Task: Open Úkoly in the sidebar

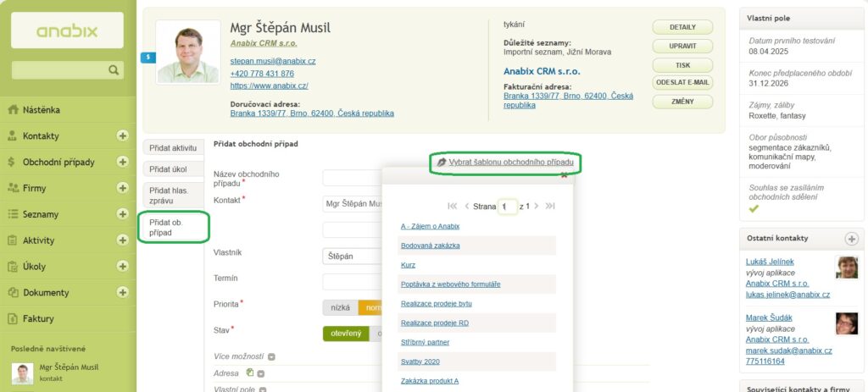Action: (34, 266)
